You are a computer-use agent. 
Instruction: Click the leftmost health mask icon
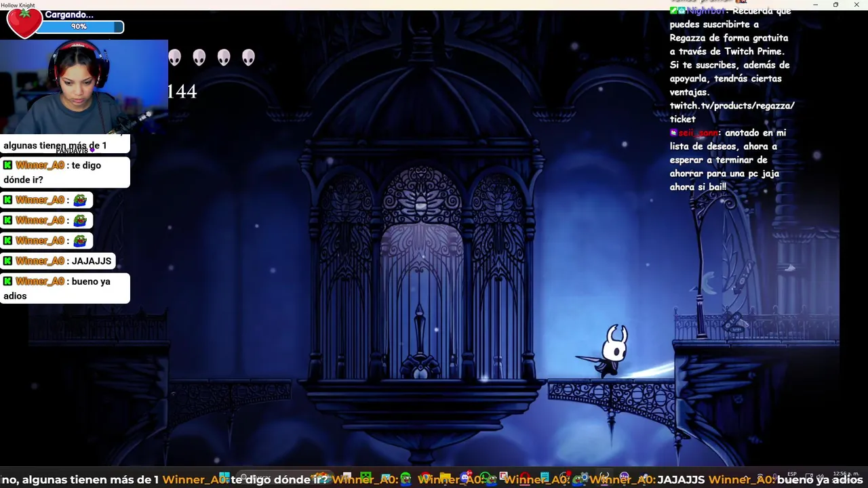(175, 58)
